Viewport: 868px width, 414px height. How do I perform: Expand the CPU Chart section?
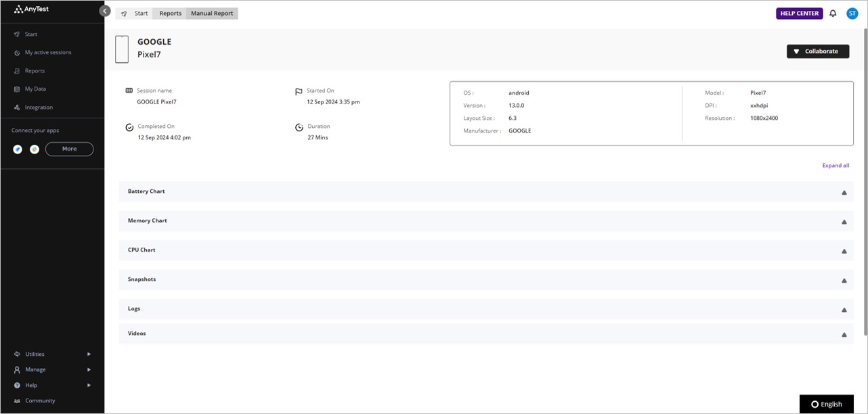tap(486, 250)
